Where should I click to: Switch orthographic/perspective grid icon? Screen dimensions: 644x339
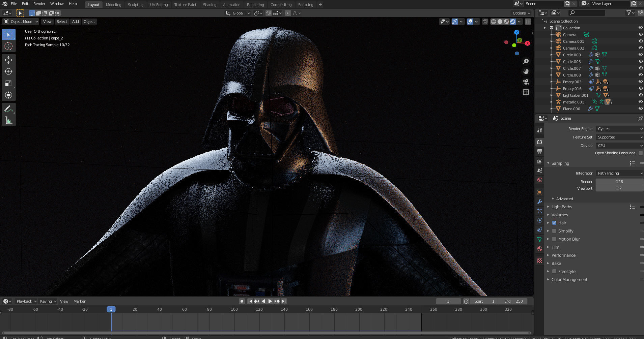[x=526, y=92]
